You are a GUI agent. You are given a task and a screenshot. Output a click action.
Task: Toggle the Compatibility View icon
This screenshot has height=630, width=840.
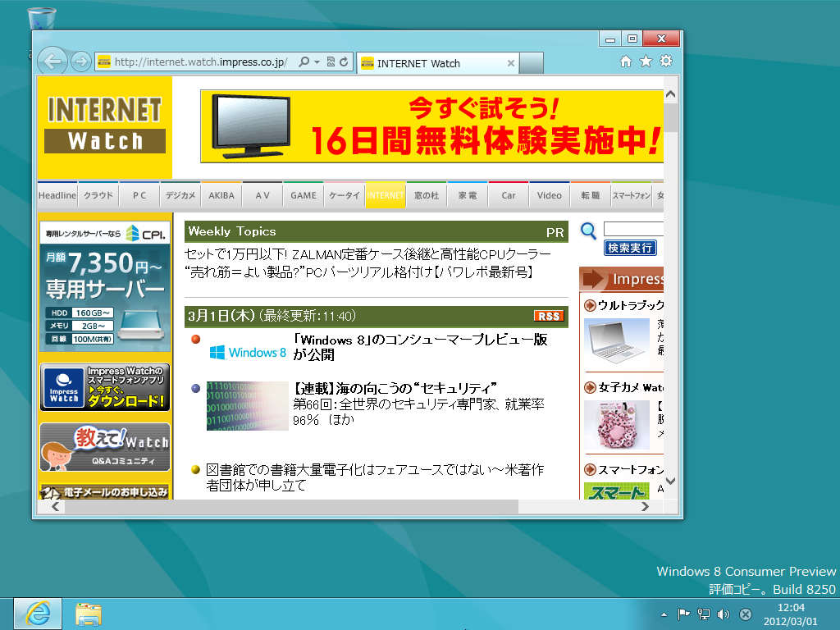point(331,62)
